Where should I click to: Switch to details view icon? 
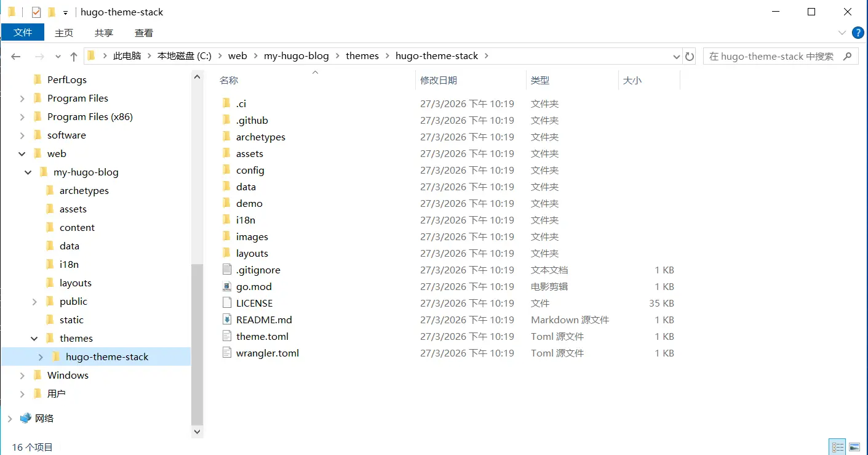click(837, 447)
